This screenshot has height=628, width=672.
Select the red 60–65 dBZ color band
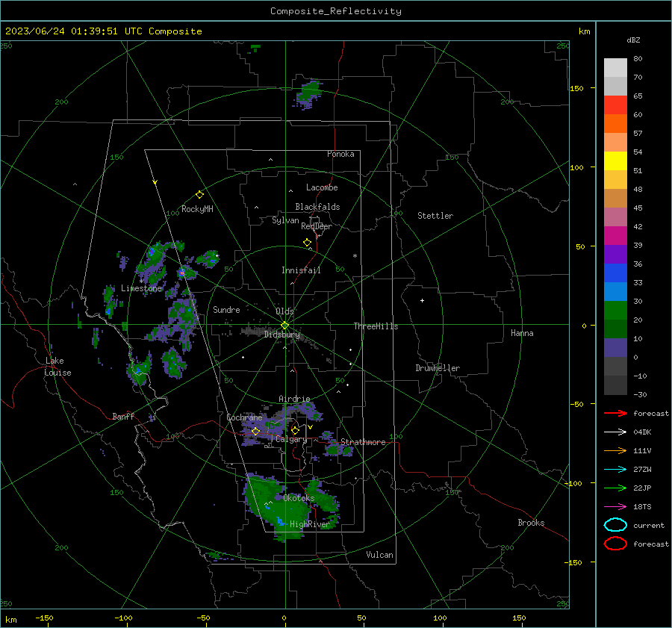point(615,105)
